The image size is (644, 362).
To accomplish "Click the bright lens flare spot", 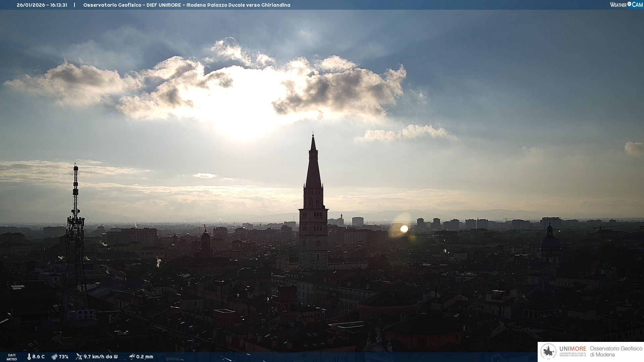I will coord(404,229).
